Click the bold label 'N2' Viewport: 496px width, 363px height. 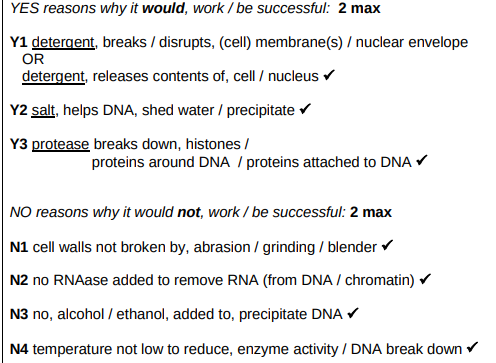19,280
